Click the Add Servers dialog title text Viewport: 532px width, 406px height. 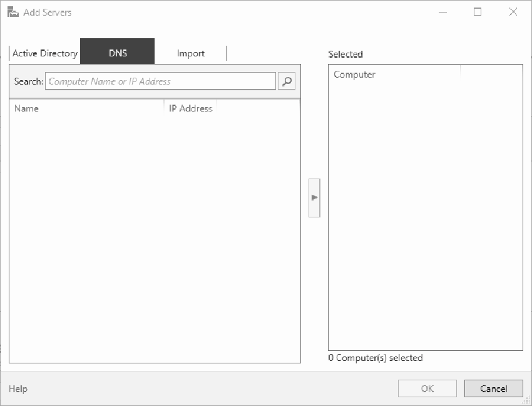point(47,11)
